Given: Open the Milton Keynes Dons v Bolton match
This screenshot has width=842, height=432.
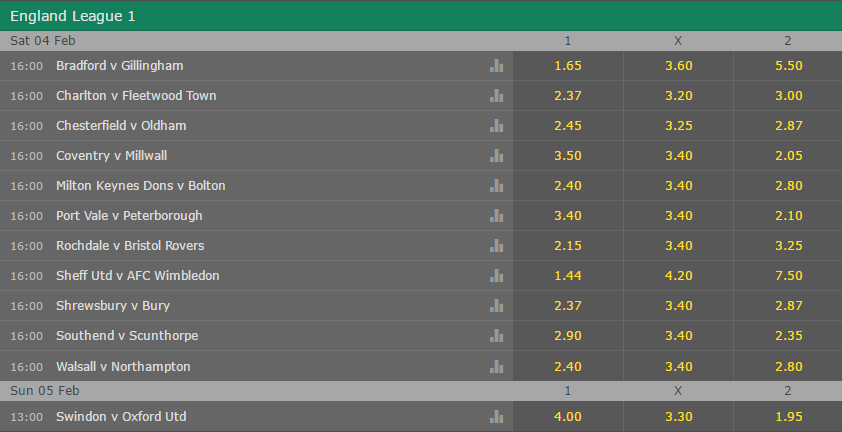Looking at the screenshot, I should [x=141, y=186].
